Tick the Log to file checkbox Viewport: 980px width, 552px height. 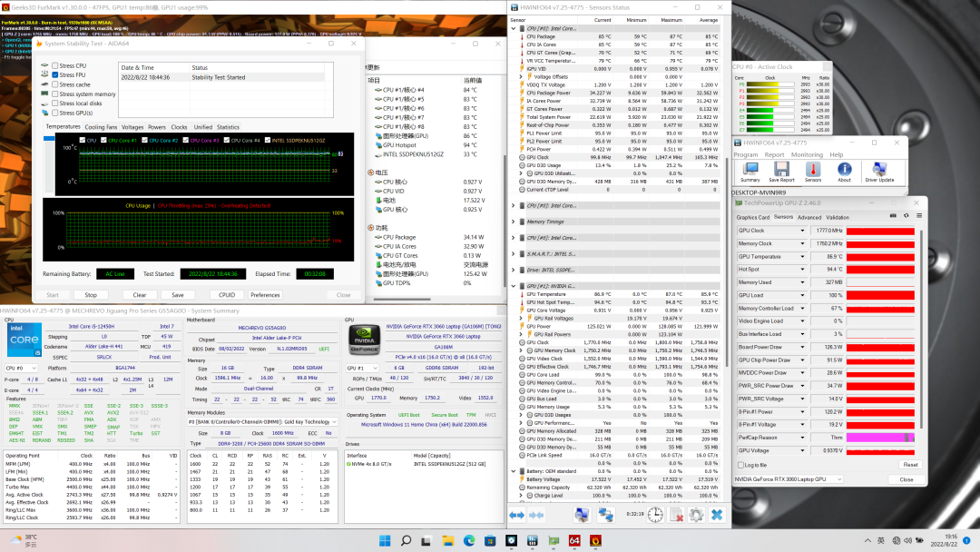pos(739,466)
